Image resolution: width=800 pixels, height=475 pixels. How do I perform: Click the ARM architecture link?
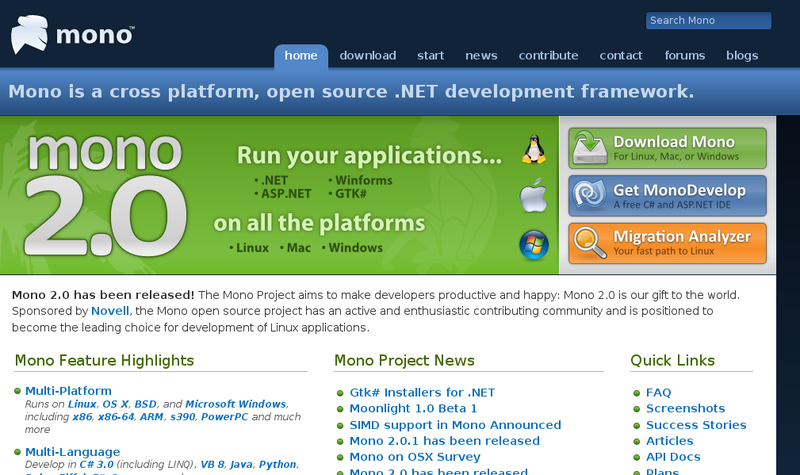click(x=152, y=417)
